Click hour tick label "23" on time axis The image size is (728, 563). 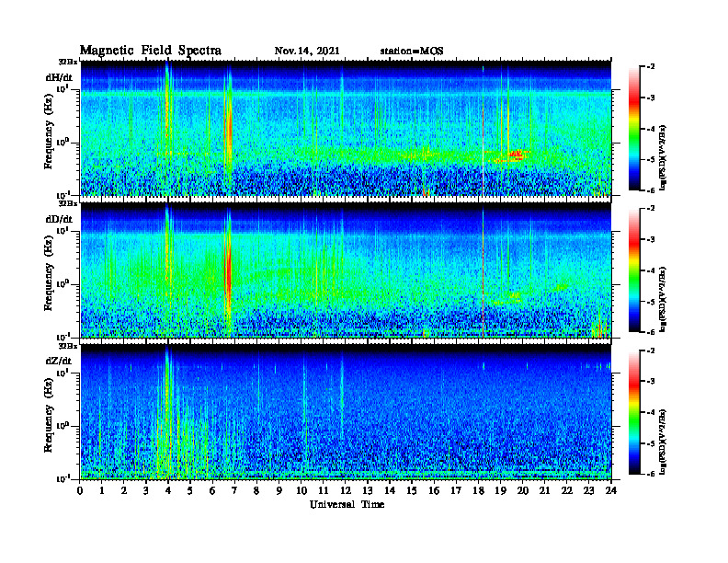589,490
